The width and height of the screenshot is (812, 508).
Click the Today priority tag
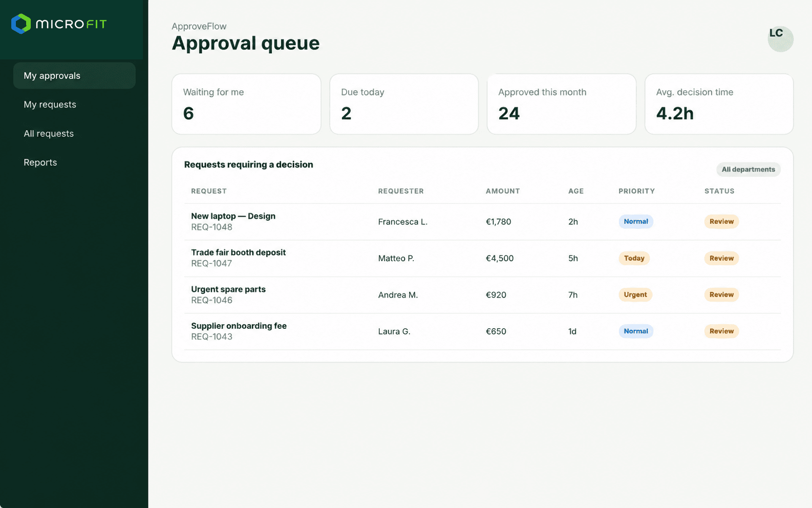click(634, 258)
